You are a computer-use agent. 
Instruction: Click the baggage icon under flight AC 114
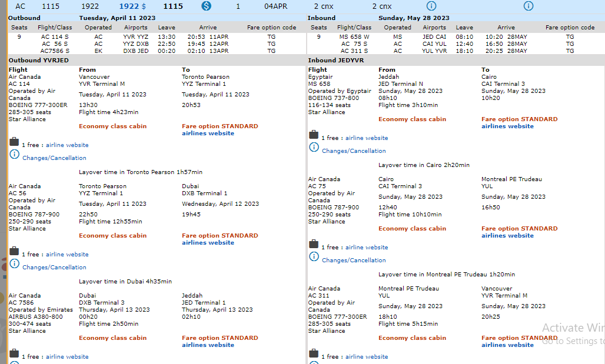point(14,142)
